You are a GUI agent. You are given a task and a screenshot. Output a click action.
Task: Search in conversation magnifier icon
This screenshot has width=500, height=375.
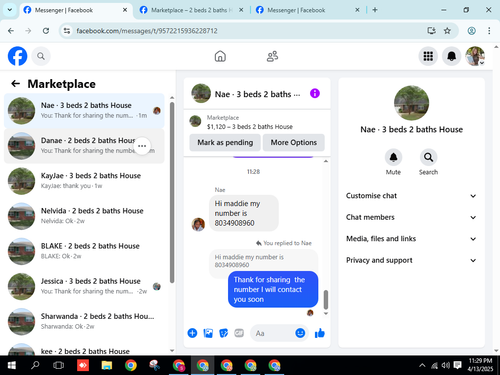click(428, 157)
